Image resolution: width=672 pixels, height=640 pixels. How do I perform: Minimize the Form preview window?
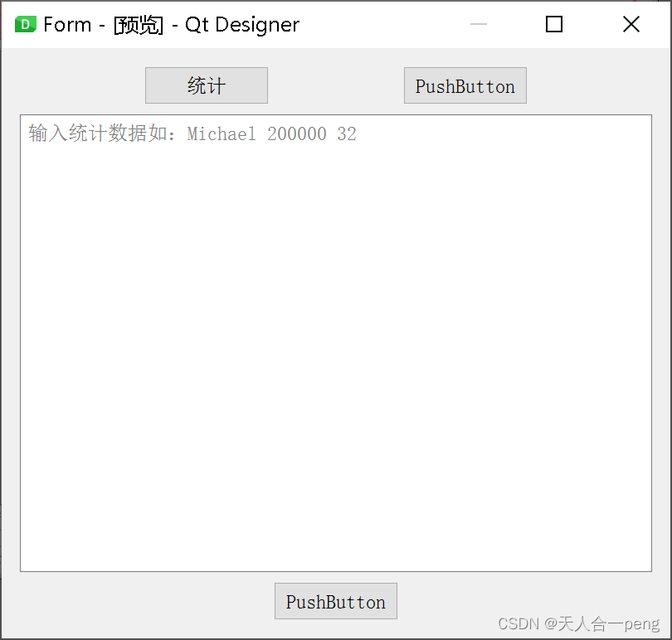click(x=478, y=24)
